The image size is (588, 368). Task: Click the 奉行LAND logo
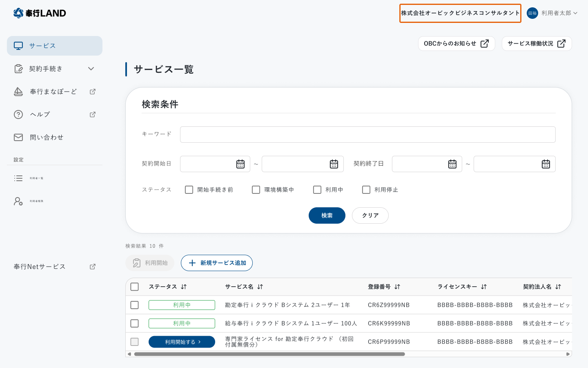click(39, 13)
